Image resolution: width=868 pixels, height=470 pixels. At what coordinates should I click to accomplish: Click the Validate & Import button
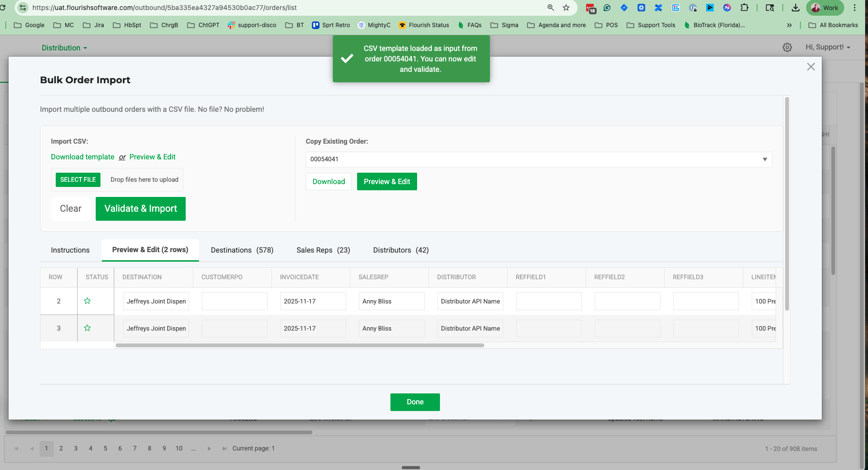pos(141,209)
